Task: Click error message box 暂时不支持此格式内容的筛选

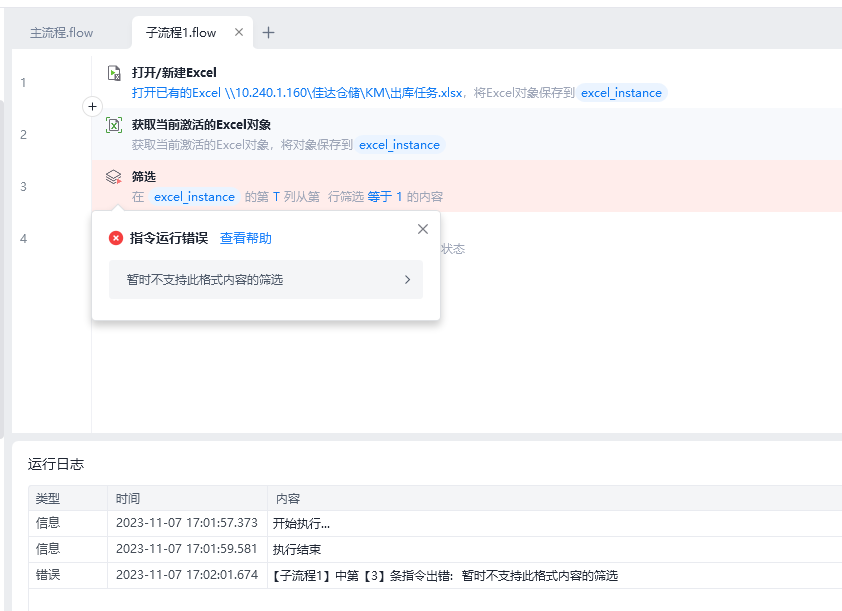Action: (x=266, y=279)
